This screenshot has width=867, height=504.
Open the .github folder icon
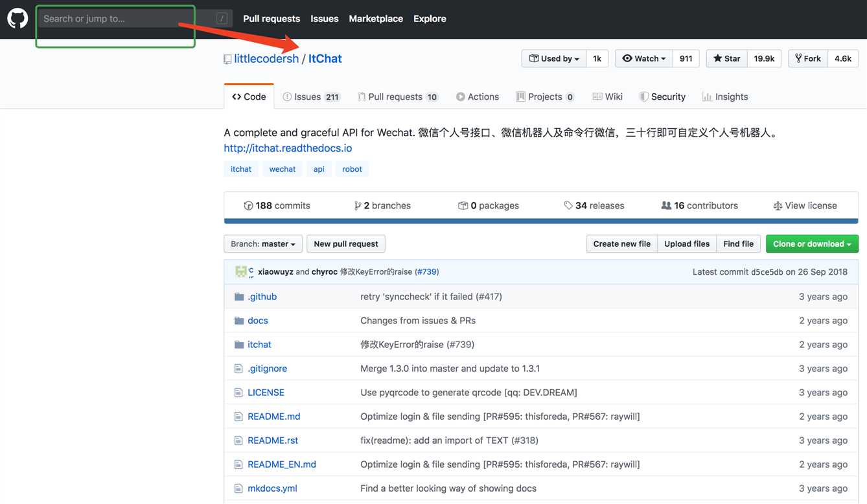[239, 297]
